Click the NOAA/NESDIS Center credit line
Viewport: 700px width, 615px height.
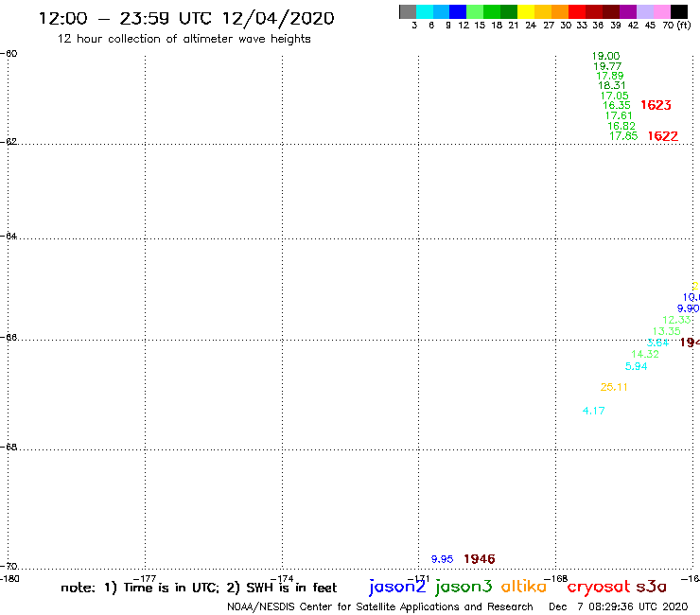click(380, 607)
